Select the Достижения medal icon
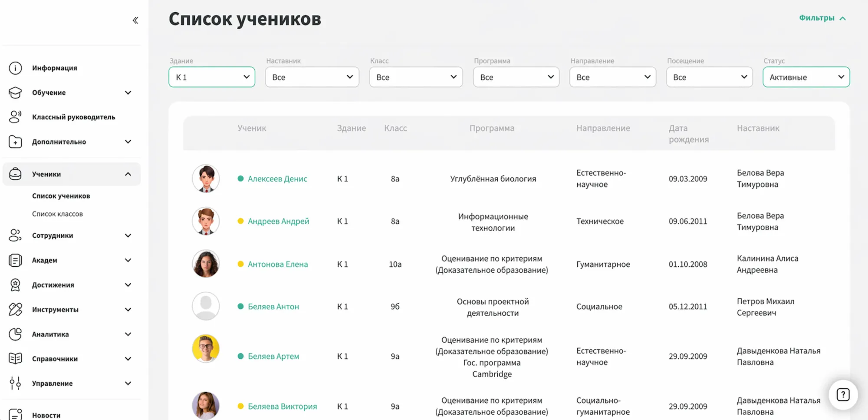 click(x=16, y=284)
